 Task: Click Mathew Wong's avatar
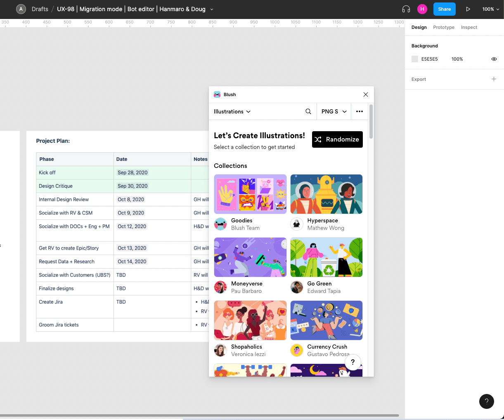297,224
